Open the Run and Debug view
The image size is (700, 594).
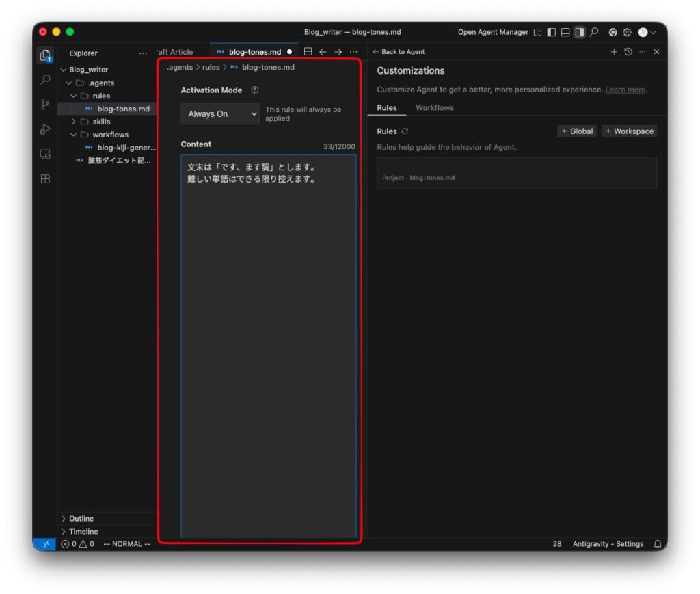pyautogui.click(x=45, y=129)
